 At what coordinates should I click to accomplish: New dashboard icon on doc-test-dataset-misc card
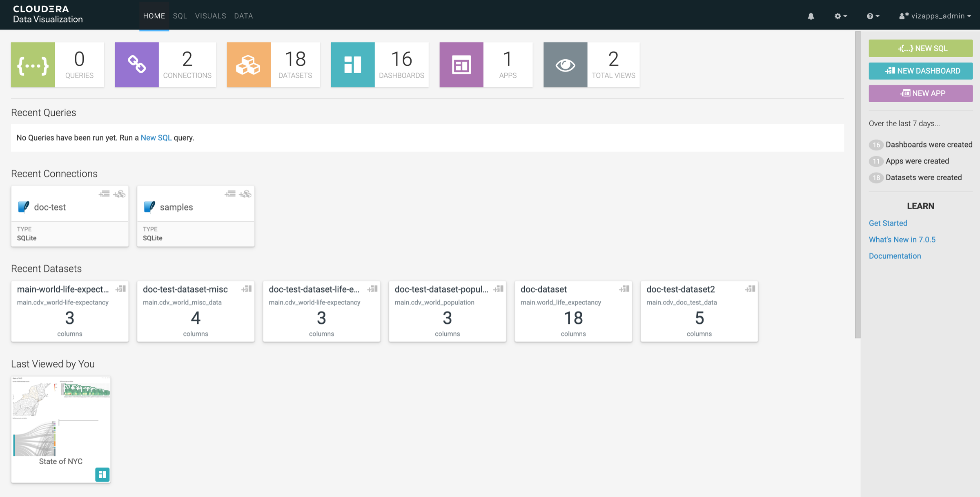pos(246,289)
